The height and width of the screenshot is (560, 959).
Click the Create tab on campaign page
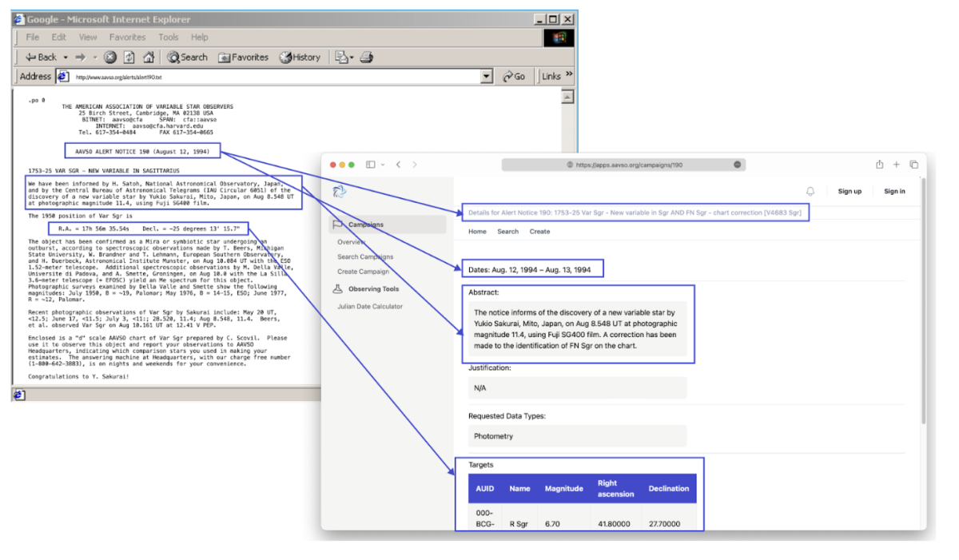(x=539, y=232)
